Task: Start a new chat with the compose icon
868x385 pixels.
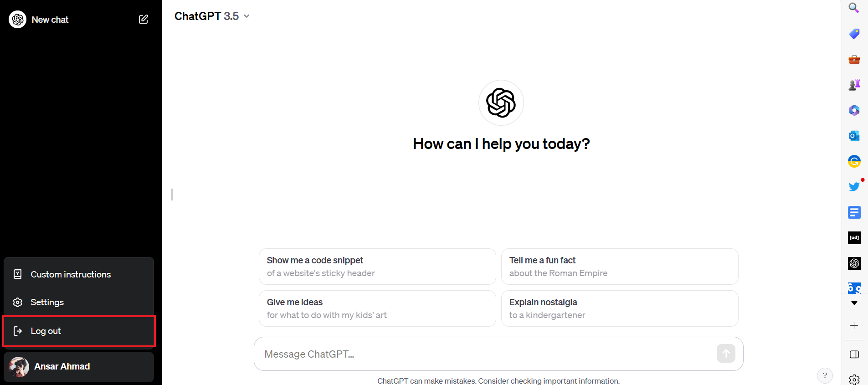Action: point(143,19)
